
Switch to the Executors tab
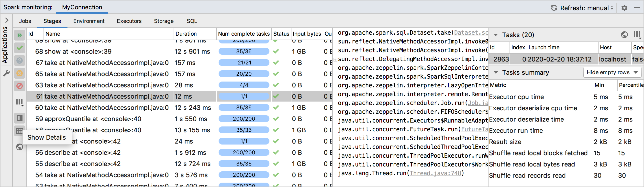129,21
